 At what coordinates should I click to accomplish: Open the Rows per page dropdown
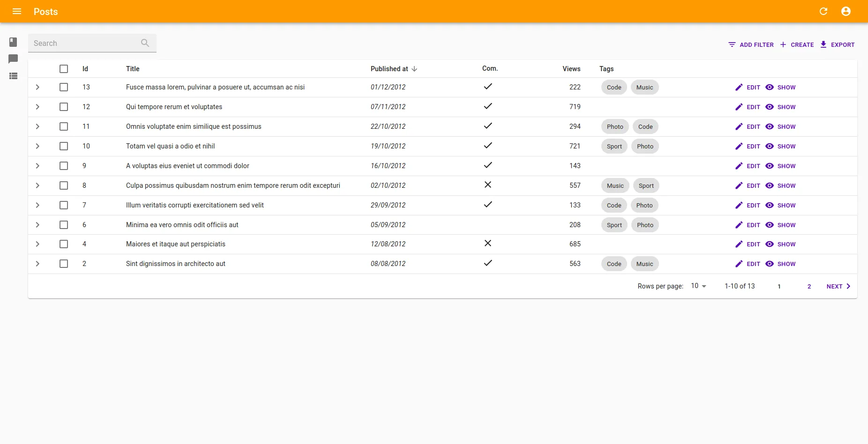697,286
